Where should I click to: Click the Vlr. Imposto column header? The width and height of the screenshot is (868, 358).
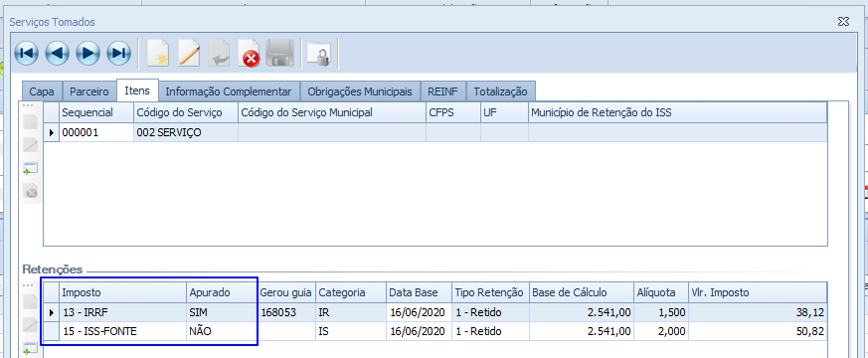coord(758,292)
